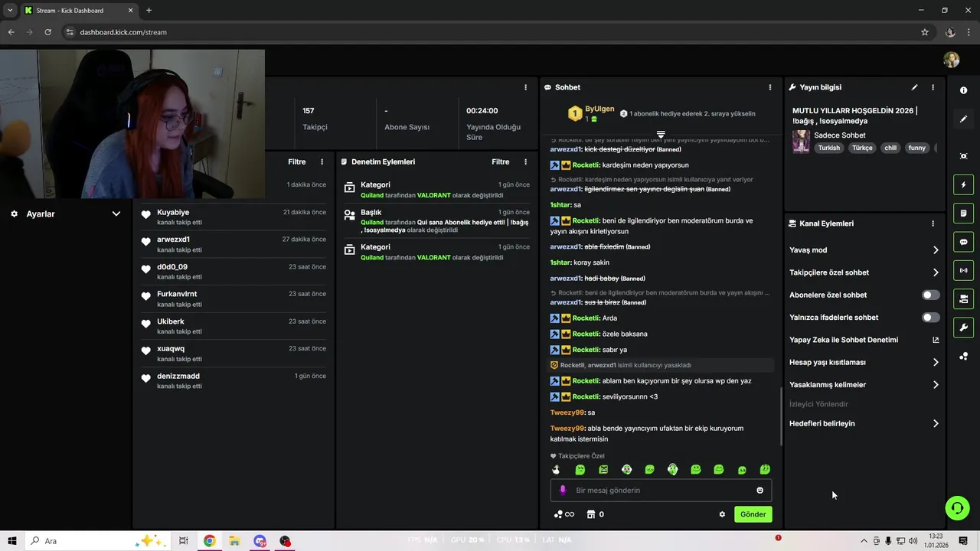Open File Explorer from taskbar
980x551 pixels.
[x=234, y=541]
